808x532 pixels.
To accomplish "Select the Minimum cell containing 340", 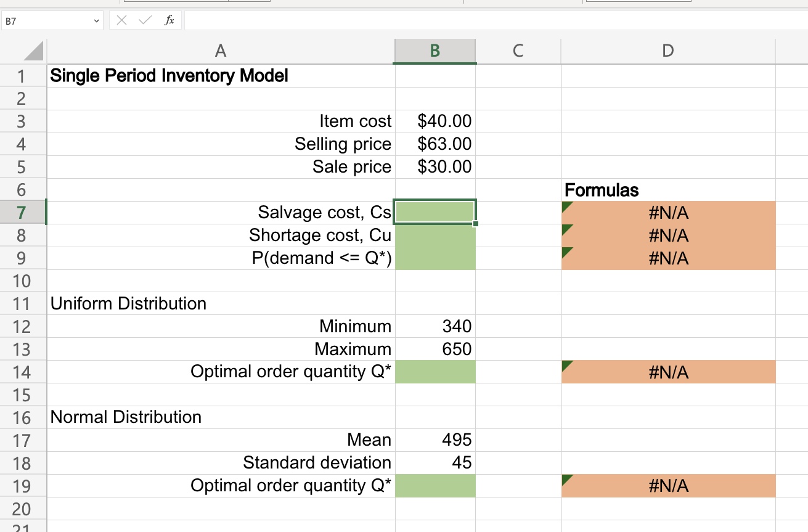I will (x=435, y=326).
